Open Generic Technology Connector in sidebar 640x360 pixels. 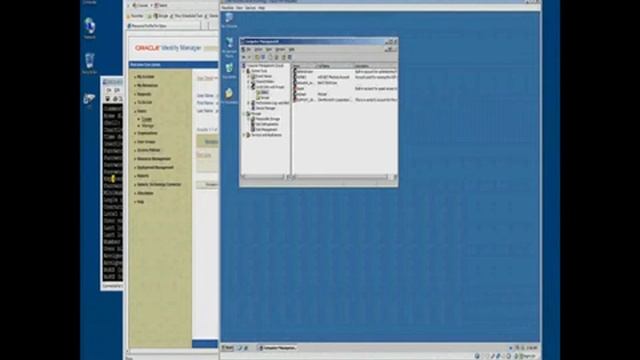159,184
